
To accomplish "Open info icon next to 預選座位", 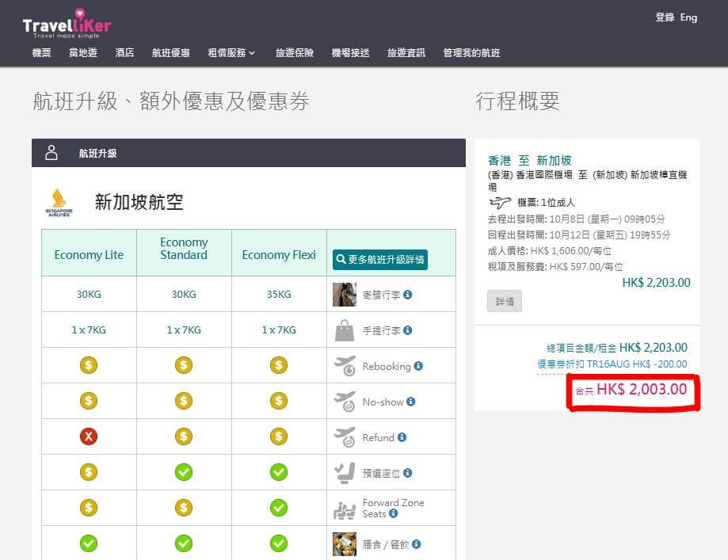I will click(x=408, y=473).
